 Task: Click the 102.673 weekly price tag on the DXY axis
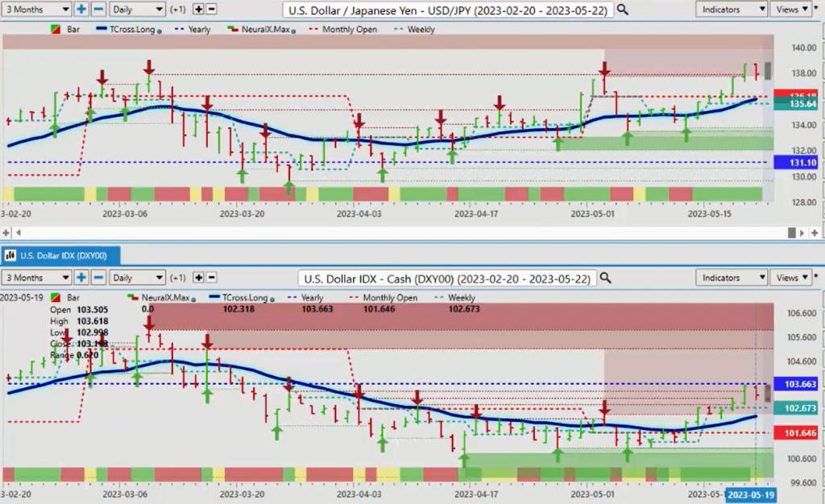[x=795, y=408]
